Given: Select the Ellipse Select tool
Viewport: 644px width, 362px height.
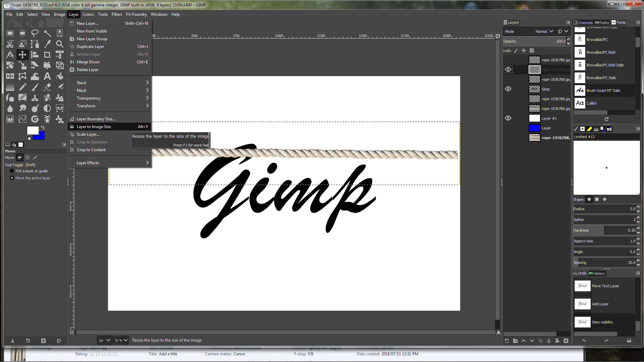Looking at the screenshot, I should (22, 33).
